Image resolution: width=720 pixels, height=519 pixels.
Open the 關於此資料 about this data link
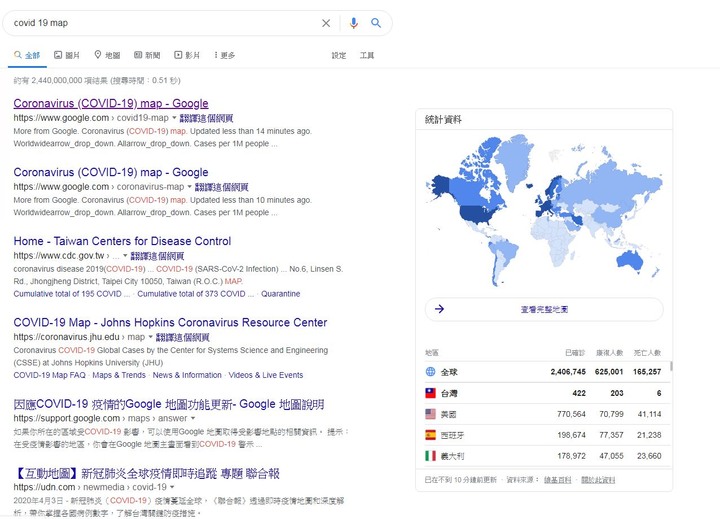click(x=598, y=480)
